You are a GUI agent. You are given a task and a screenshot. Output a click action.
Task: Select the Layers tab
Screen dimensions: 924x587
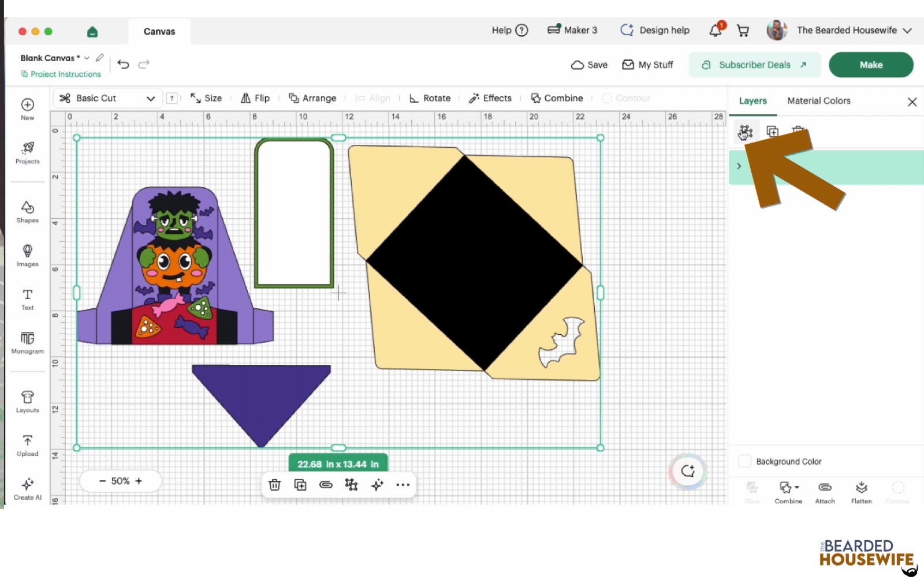click(752, 100)
